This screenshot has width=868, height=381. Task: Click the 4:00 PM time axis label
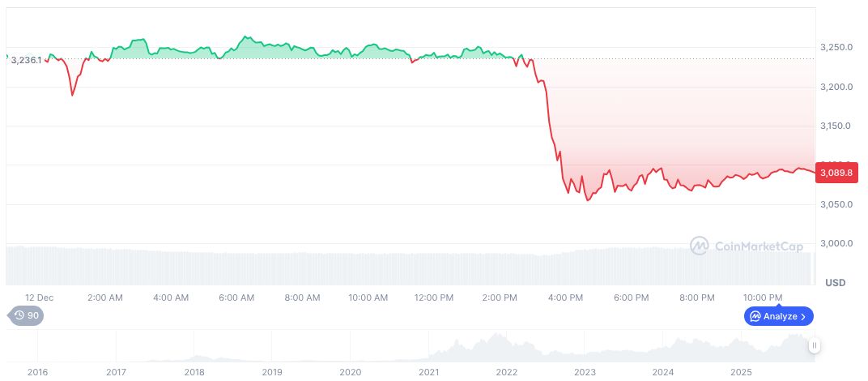565,298
